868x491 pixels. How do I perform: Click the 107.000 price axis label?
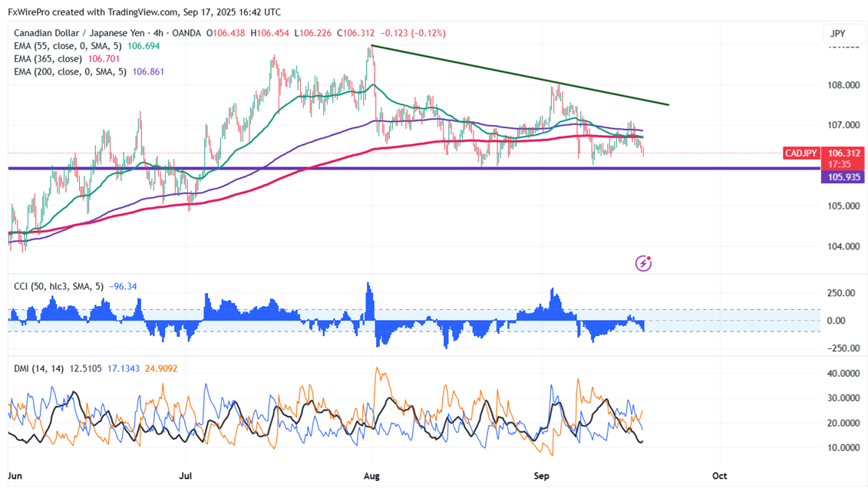click(x=843, y=125)
